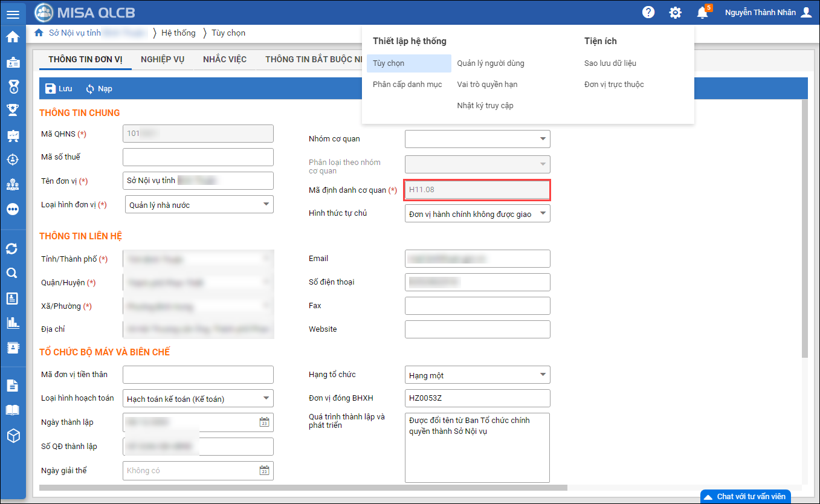Click the settings gear icon

pyautogui.click(x=675, y=13)
